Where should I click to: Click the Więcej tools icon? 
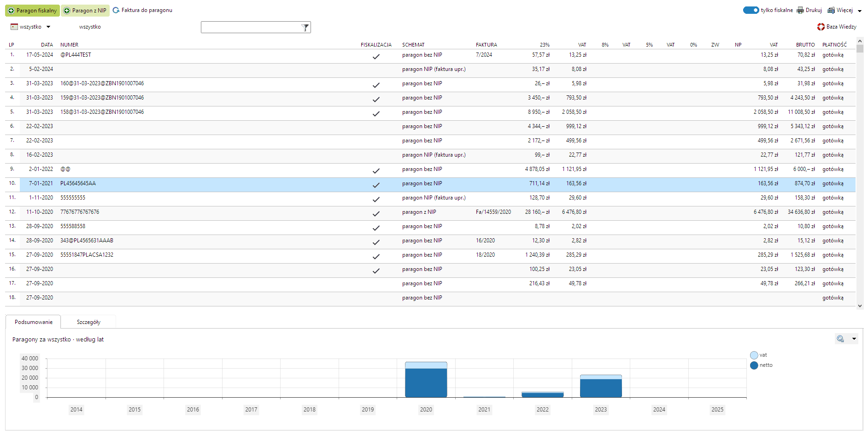point(831,10)
